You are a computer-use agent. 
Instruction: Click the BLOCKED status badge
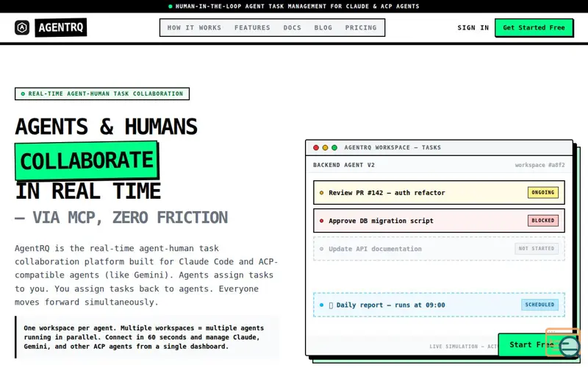(x=543, y=220)
